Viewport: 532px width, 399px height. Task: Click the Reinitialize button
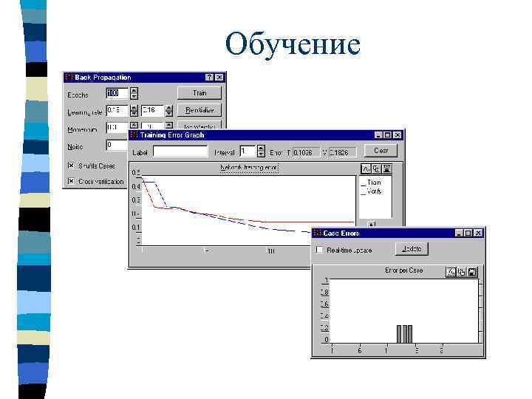(199, 110)
